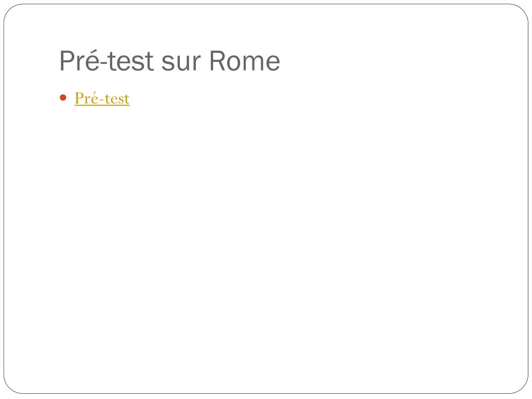Click "Pré" at the start of the link
This screenshot has height=399, width=532.
[85, 98]
